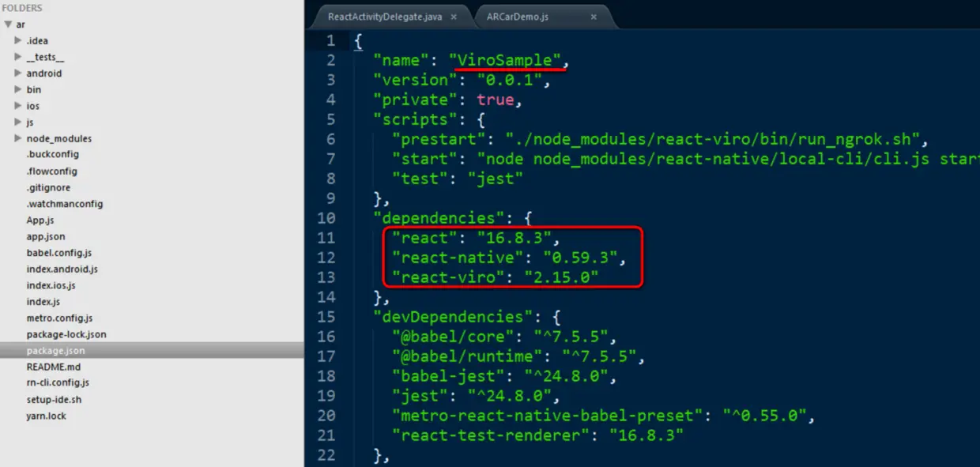Click line number 22 in gutter
The height and width of the screenshot is (467, 980).
click(x=326, y=455)
